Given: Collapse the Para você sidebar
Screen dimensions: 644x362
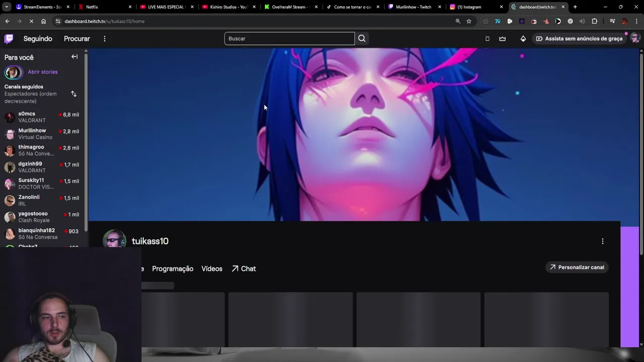Looking at the screenshot, I should 74,57.
